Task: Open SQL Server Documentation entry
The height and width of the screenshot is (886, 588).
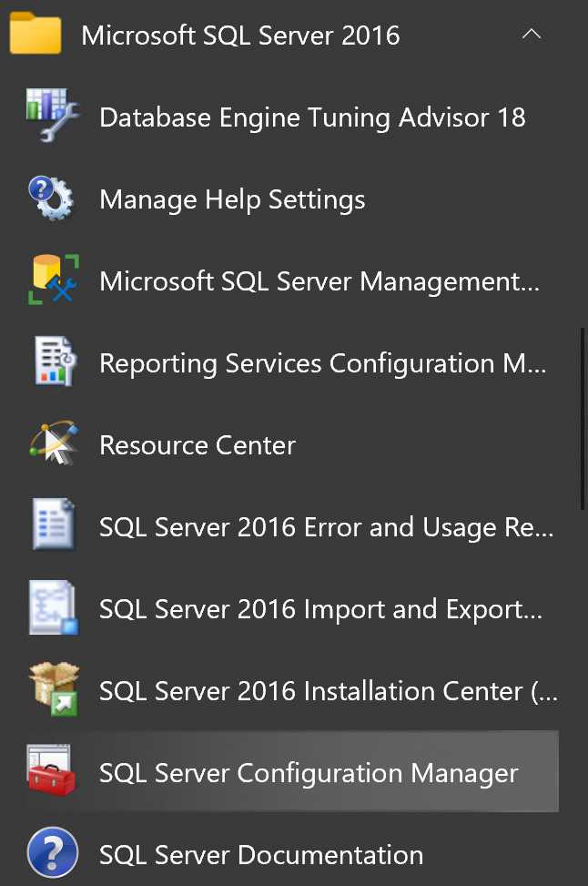Action: (261, 855)
